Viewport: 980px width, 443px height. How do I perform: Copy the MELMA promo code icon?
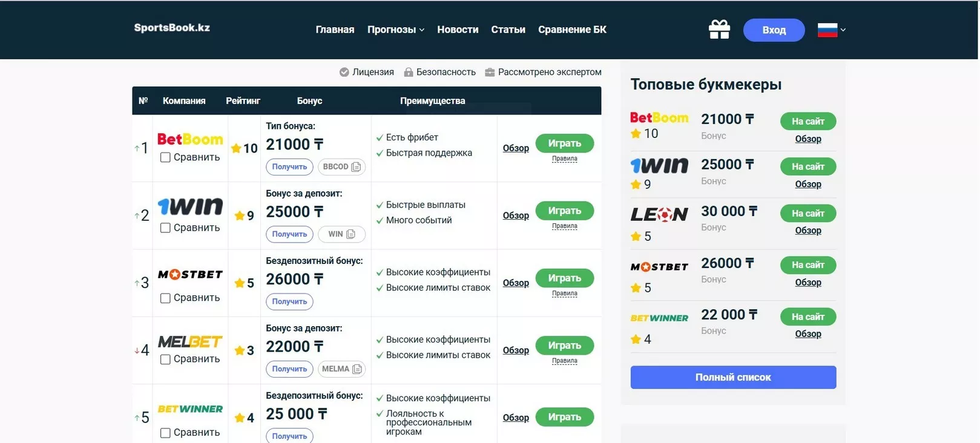point(357,369)
